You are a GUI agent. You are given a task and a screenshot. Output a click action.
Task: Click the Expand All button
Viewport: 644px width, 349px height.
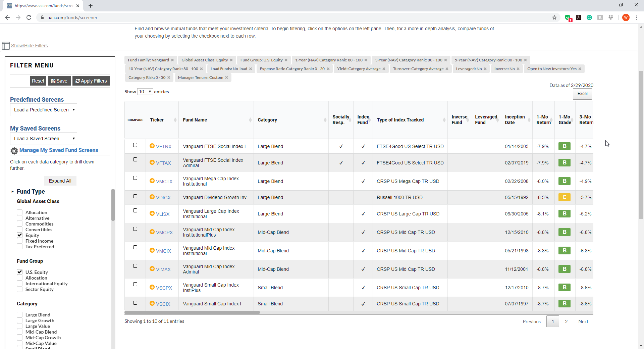[60, 181]
